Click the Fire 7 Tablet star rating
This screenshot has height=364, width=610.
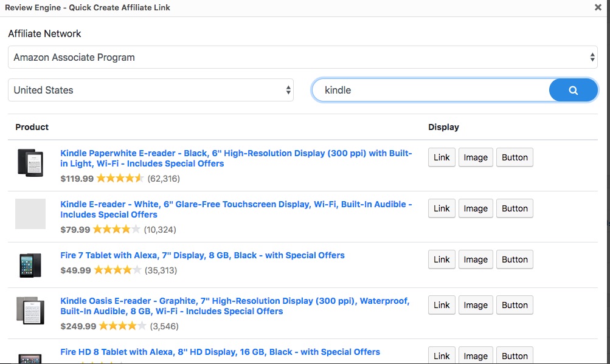click(x=117, y=270)
